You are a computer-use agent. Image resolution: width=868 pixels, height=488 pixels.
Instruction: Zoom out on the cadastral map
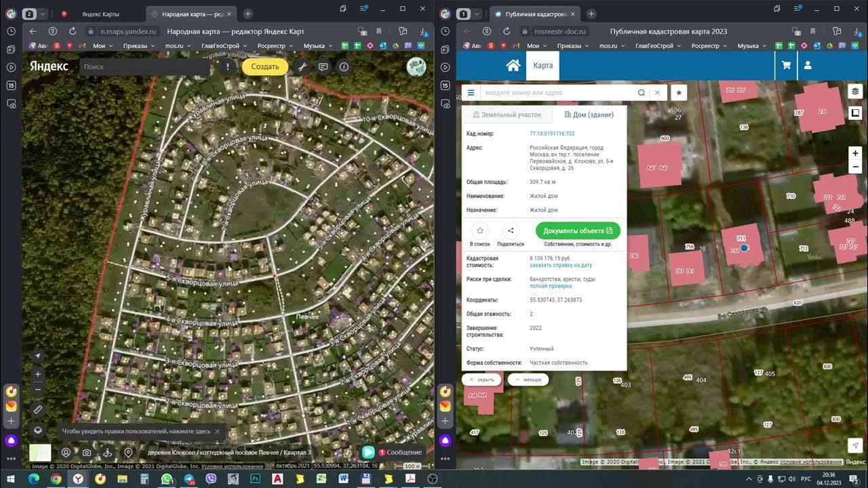point(855,167)
